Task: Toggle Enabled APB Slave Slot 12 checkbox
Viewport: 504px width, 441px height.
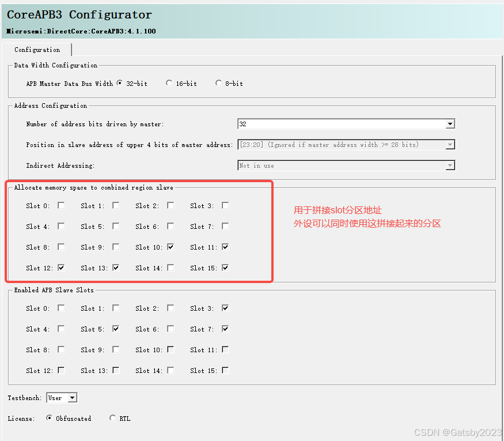Action: [x=61, y=370]
